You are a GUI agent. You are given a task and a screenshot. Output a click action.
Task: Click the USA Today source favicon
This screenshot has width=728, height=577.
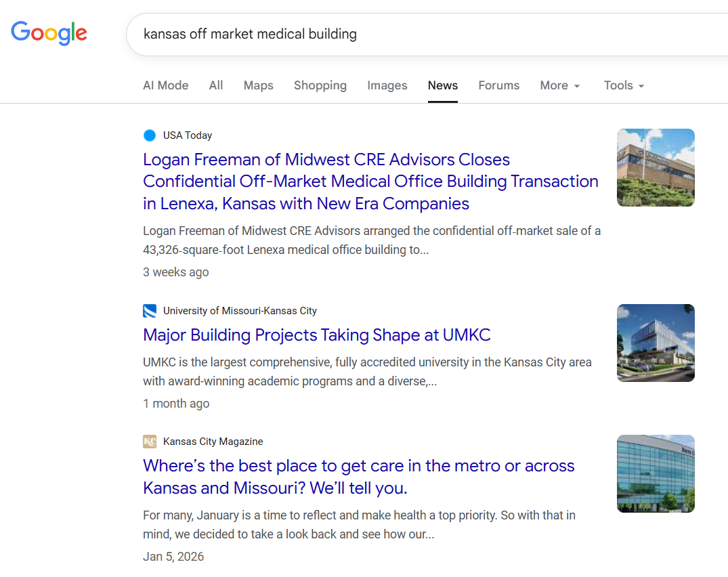[149, 135]
